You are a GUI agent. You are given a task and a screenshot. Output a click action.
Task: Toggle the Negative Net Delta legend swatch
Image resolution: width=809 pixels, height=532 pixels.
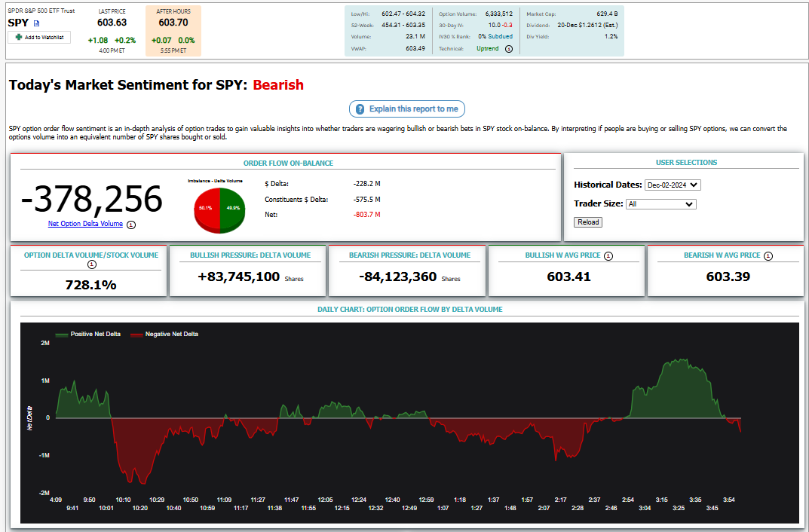(x=136, y=335)
